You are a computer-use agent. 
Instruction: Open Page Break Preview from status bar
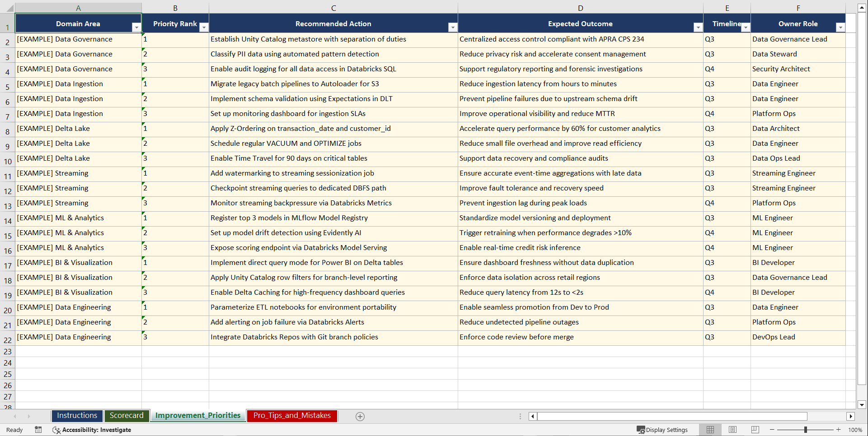coord(755,429)
